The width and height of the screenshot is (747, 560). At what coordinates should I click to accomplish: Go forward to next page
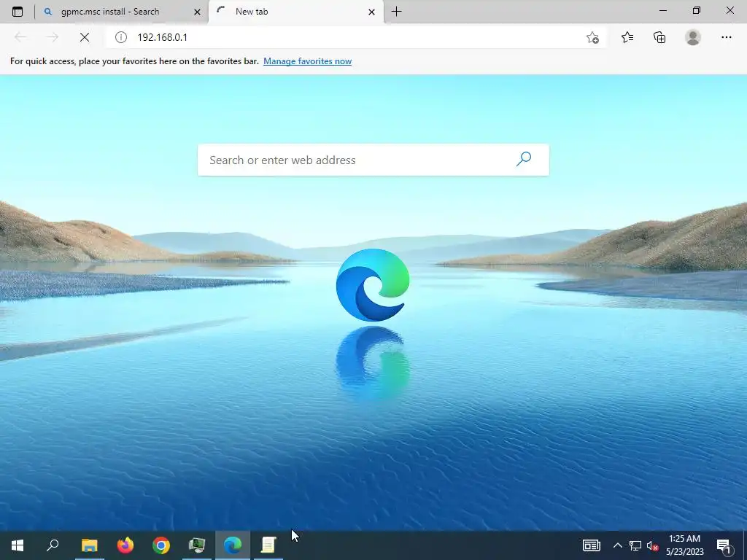click(53, 37)
